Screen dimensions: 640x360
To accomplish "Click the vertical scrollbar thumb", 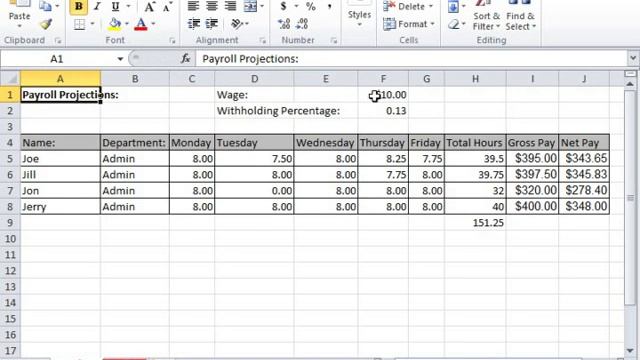I will (x=630, y=198).
